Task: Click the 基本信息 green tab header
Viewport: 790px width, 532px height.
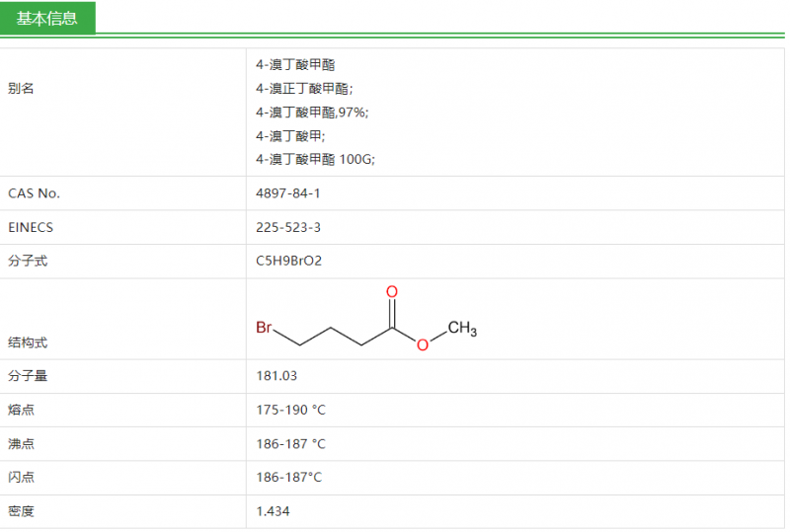Action: point(46,18)
